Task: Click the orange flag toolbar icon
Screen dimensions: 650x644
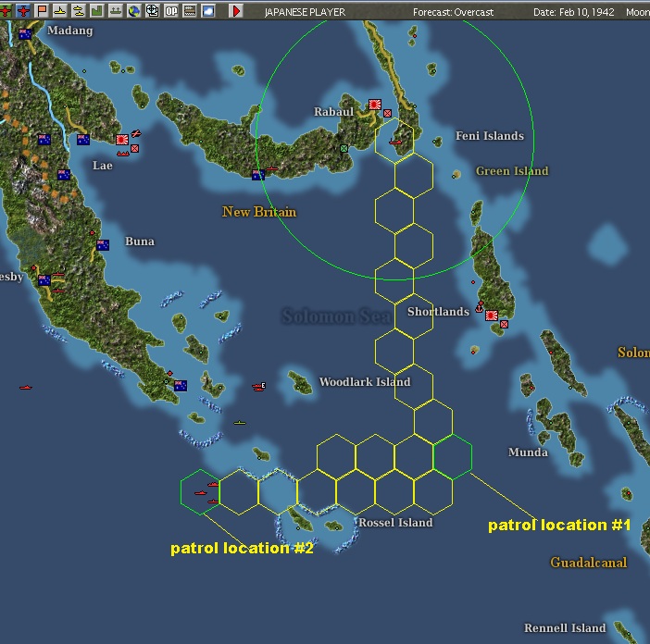Action: coord(42,11)
